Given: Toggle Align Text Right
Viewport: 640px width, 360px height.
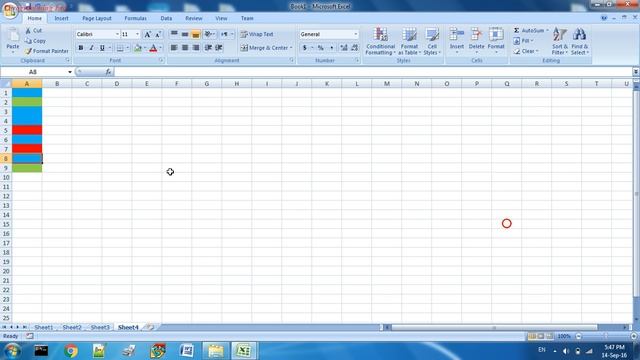Looking at the screenshot, I should pyautogui.click(x=196, y=48).
